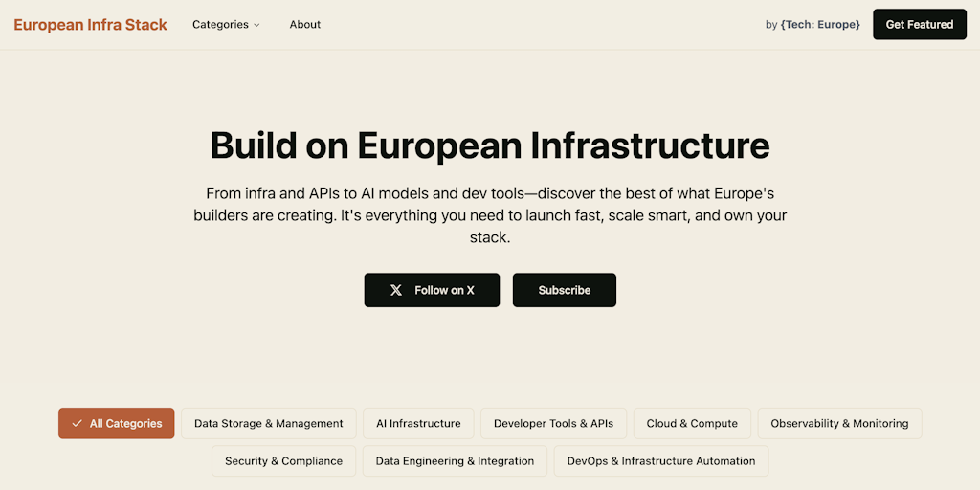Viewport: 980px width, 490px height.
Task: Filter by AI Infrastructure
Action: click(x=418, y=423)
